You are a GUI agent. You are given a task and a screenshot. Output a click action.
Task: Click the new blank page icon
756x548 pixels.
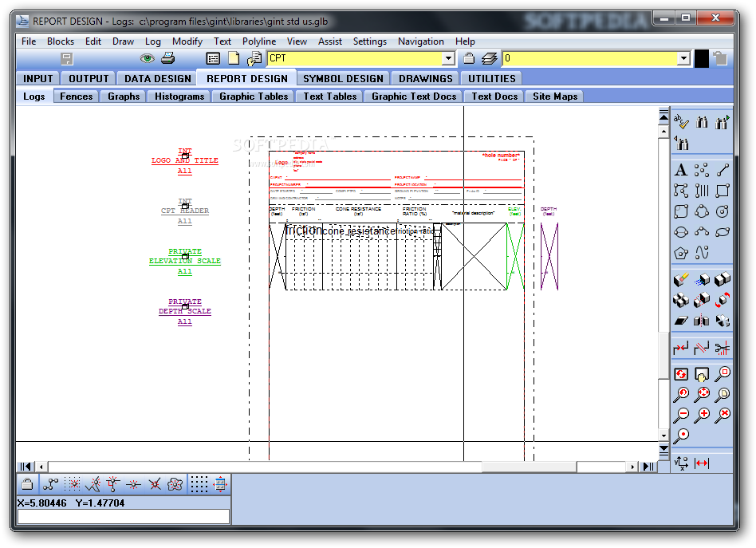click(x=234, y=58)
